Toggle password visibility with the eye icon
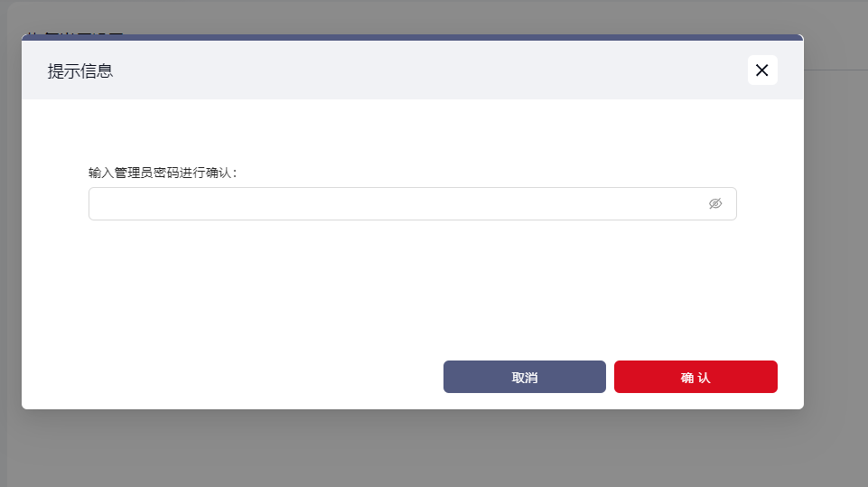The height and width of the screenshot is (487, 868). (x=715, y=203)
